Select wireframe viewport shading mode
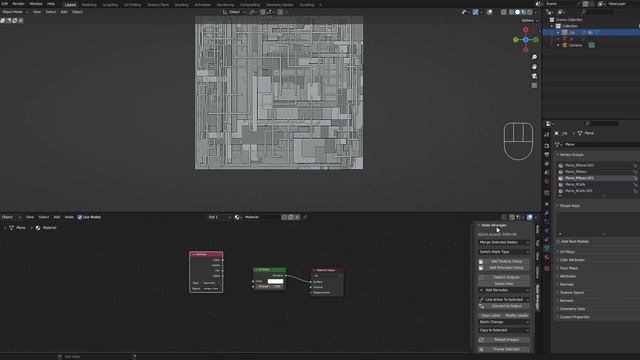This screenshot has width=640, height=360. [511, 12]
